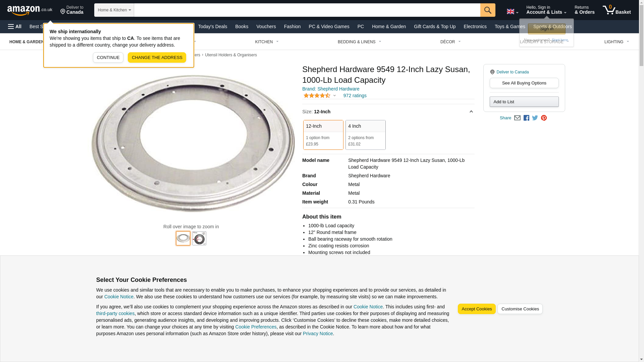Screen dimensions: 644x362
Task: Open the Home & Kitchen search category dropdown
Action: (114, 10)
